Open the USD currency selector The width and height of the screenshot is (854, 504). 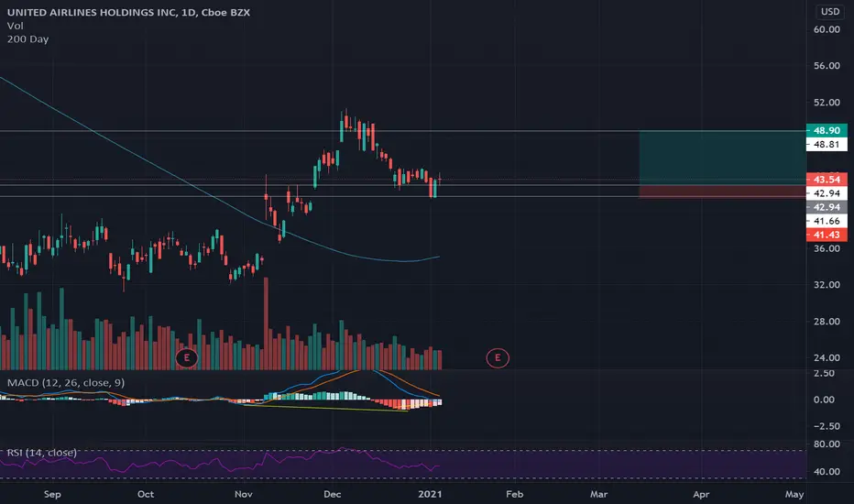(x=830, y=11)
